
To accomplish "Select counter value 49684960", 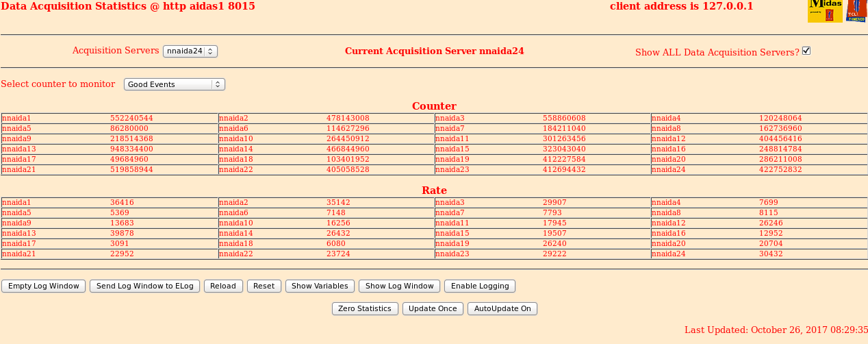I will point(129,159).
